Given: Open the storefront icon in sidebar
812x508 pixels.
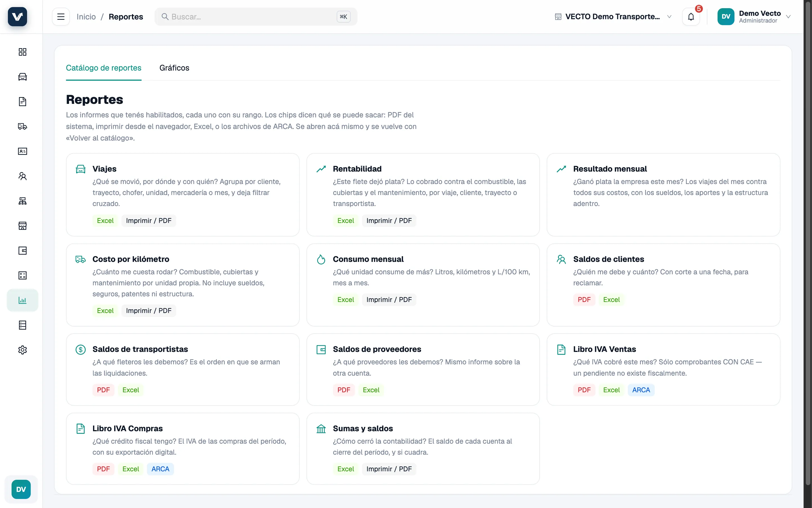Looking at the screenshot, I should coord(23,226).
